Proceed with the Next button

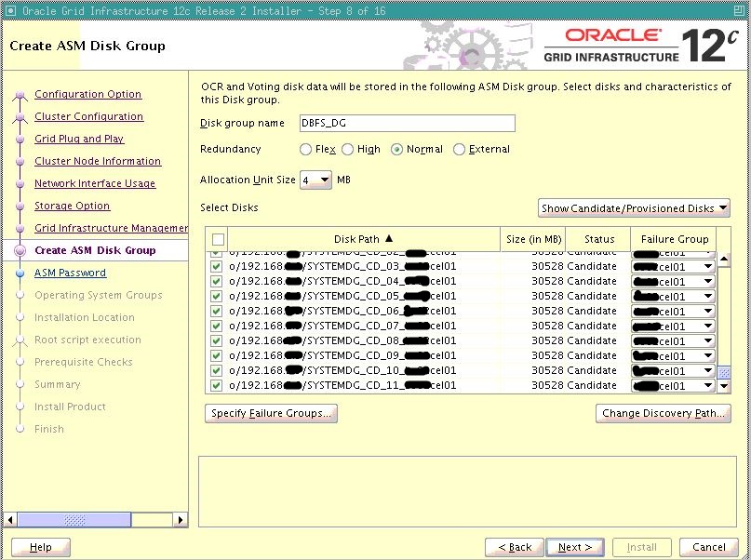575,547
